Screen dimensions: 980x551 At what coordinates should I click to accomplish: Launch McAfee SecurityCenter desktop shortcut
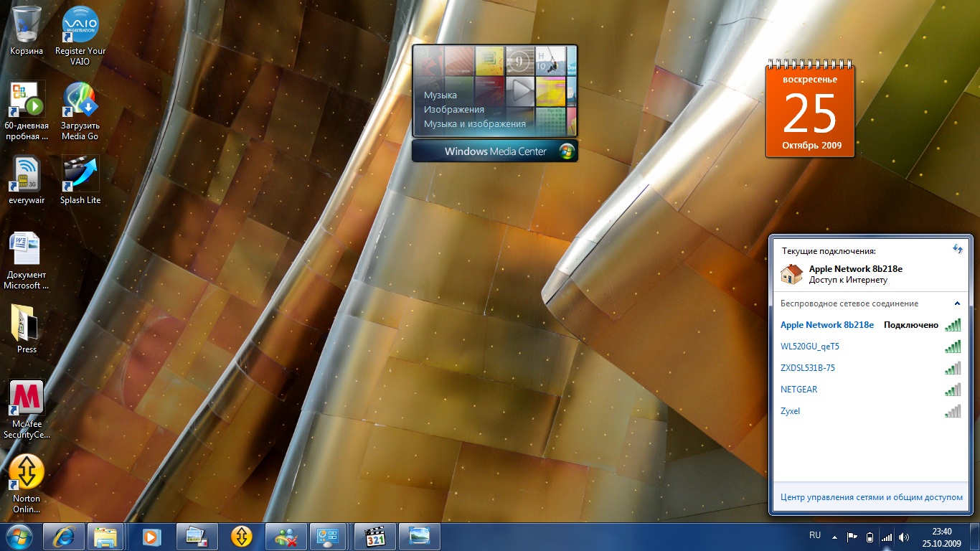pyautogui.click(x=27, y=409)
